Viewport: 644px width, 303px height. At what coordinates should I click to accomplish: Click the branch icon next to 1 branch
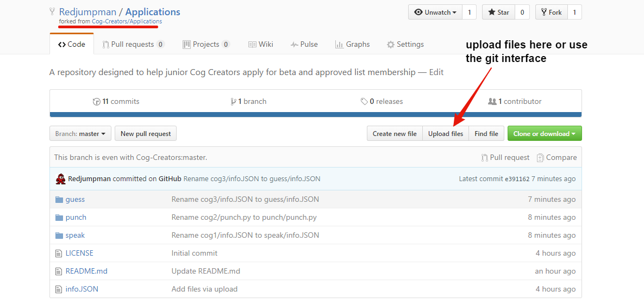click(233, 102)
